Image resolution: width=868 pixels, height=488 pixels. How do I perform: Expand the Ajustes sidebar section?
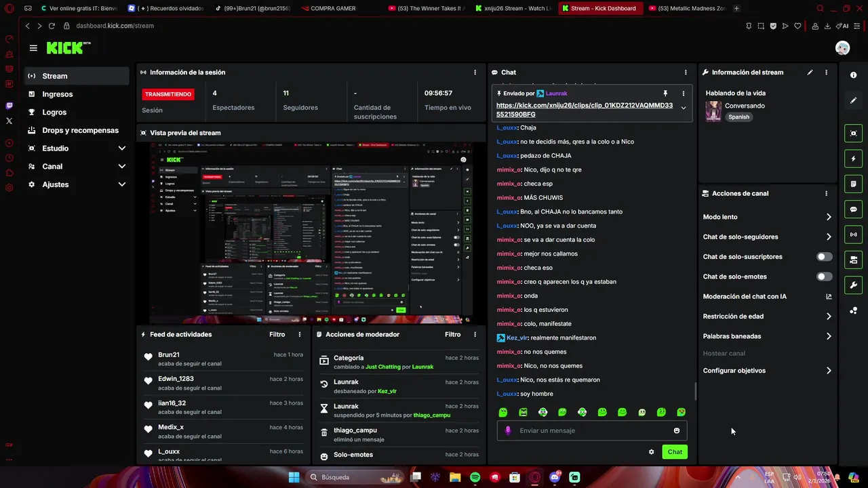(x=121, y=184)
